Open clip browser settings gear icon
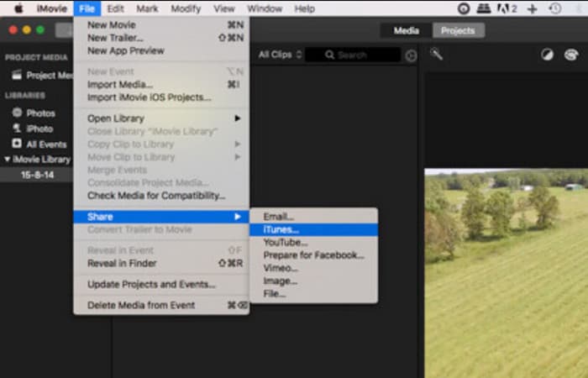 [411, 56]
